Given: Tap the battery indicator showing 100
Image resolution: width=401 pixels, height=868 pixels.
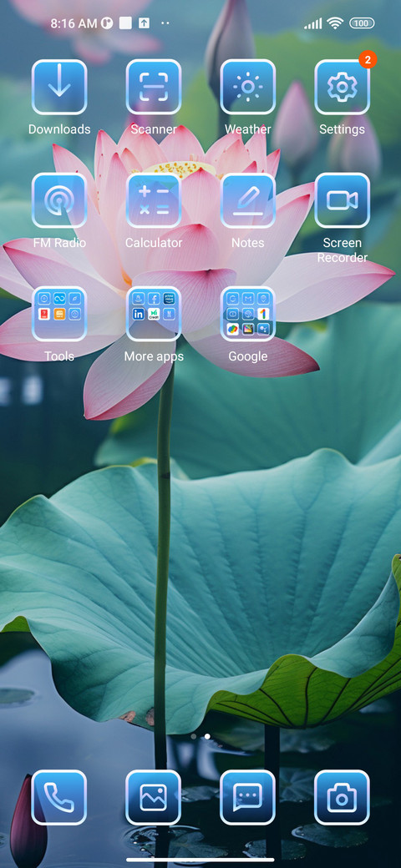Looking at the screenshot, I should coord(362,23).
